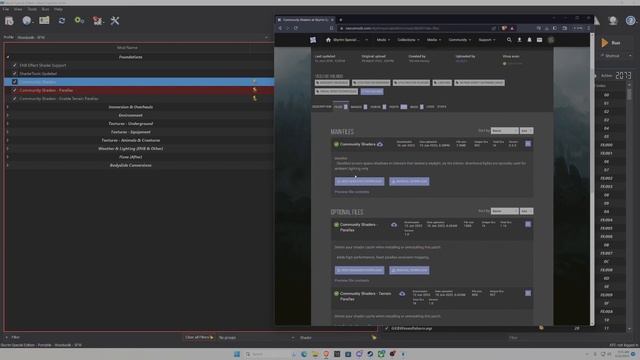640x360 pixels.
Task: Open the Collections menu on Nexus navbar
Action: point(408,40)
